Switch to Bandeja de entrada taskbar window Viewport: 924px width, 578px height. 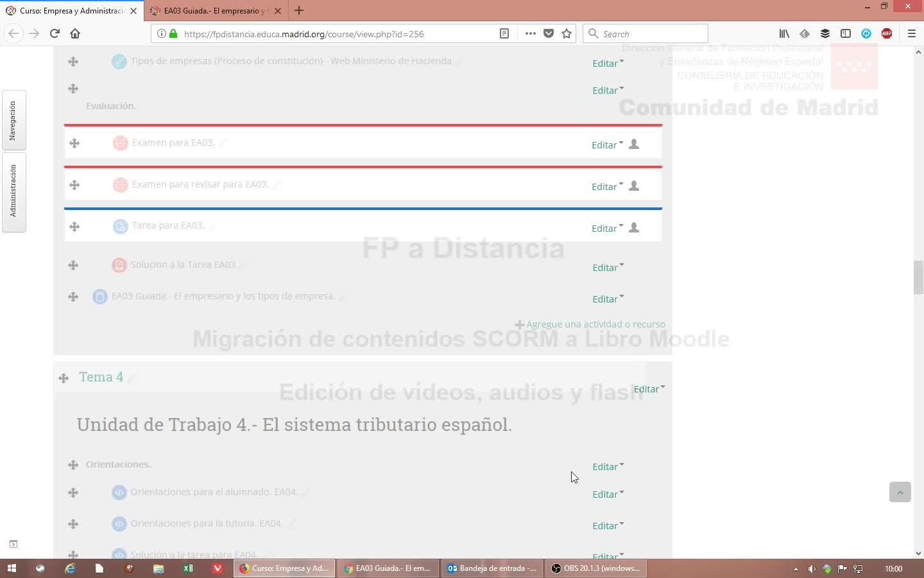point(492,568)
